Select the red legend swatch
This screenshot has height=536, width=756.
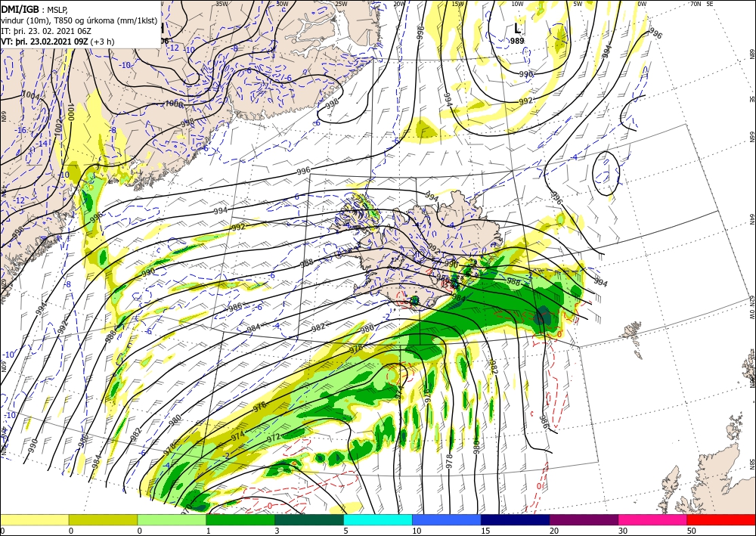[721, 520]
